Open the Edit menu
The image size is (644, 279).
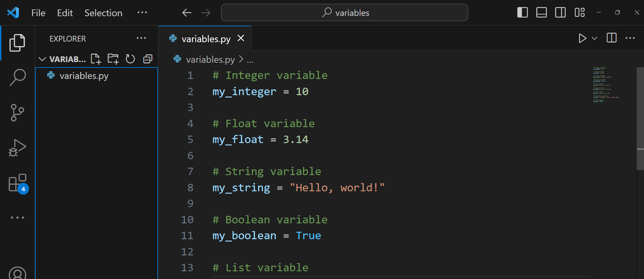pyautogui.click(x=65, y=13)
